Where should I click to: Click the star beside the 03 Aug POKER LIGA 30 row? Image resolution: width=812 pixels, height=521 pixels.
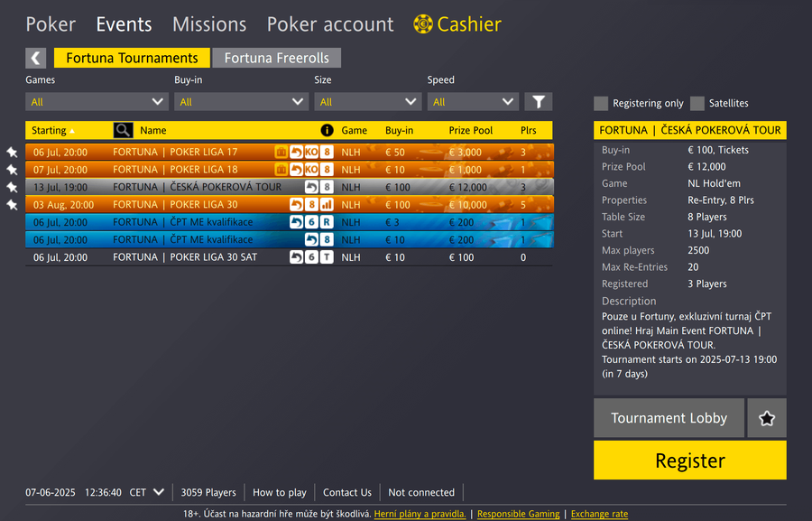click(12, 205)
